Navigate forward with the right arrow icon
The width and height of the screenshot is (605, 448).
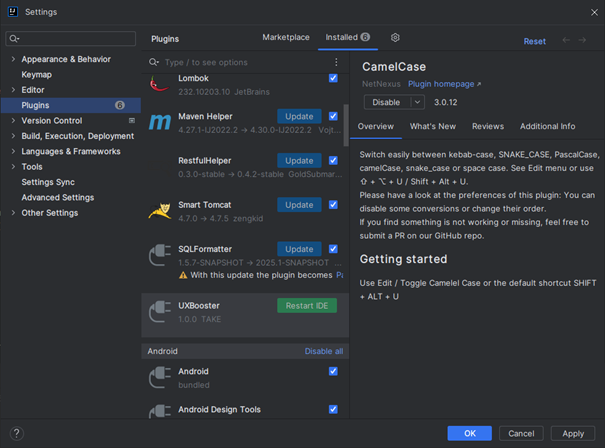582,40
